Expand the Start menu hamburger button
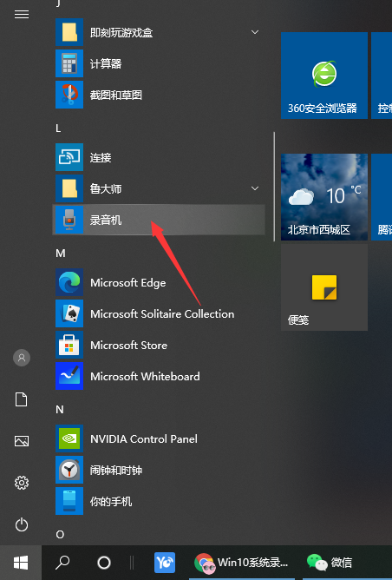This screenshot has width=392, height=580. click(22, 15)
